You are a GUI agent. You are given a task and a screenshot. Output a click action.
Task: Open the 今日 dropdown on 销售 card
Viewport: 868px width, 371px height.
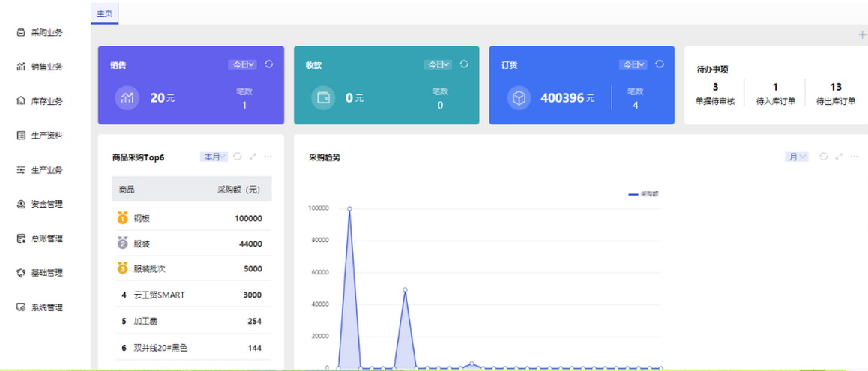pos(242,65)
